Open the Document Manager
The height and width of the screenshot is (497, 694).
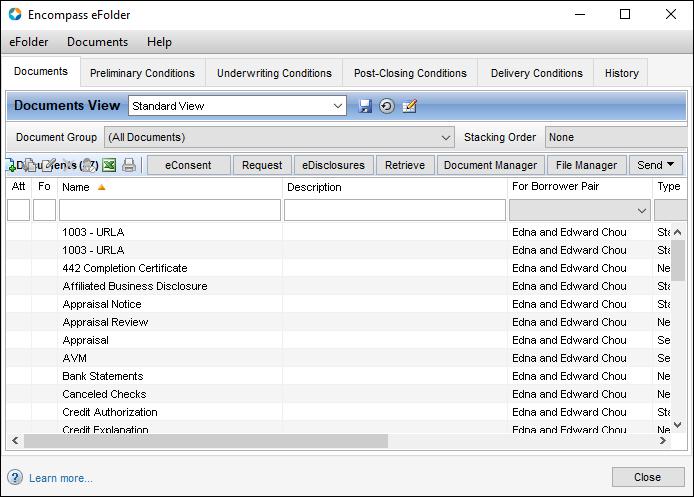point(490,165)
